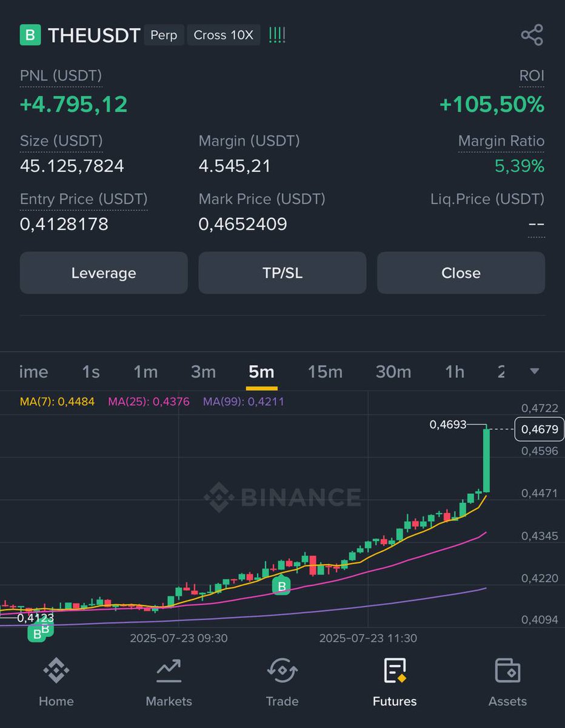565x728 pixels.
Task: Tap the Perp tag
Action: pyautogui.click(x=164, y=35)
